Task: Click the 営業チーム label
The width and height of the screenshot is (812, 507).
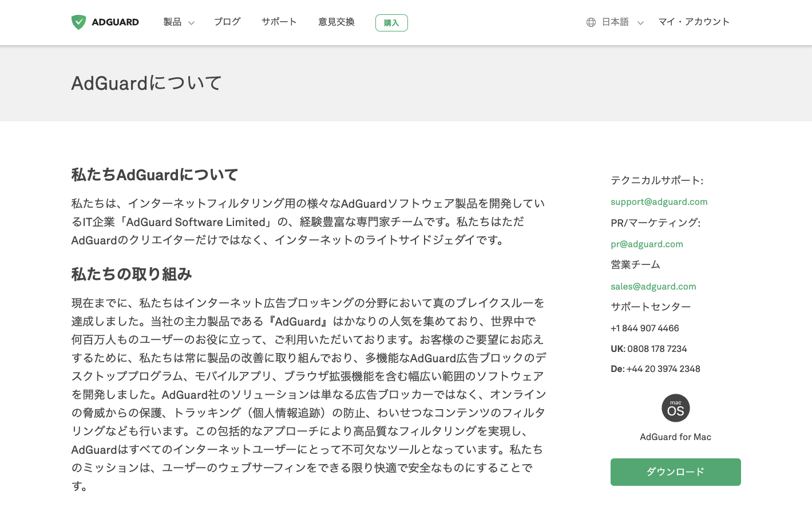Action: (635, 264)
